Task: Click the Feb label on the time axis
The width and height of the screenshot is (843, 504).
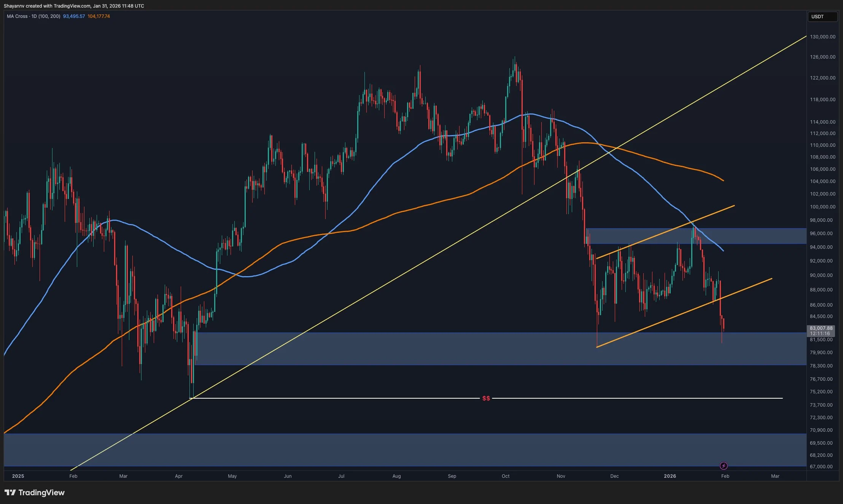Action: [725, 476]
